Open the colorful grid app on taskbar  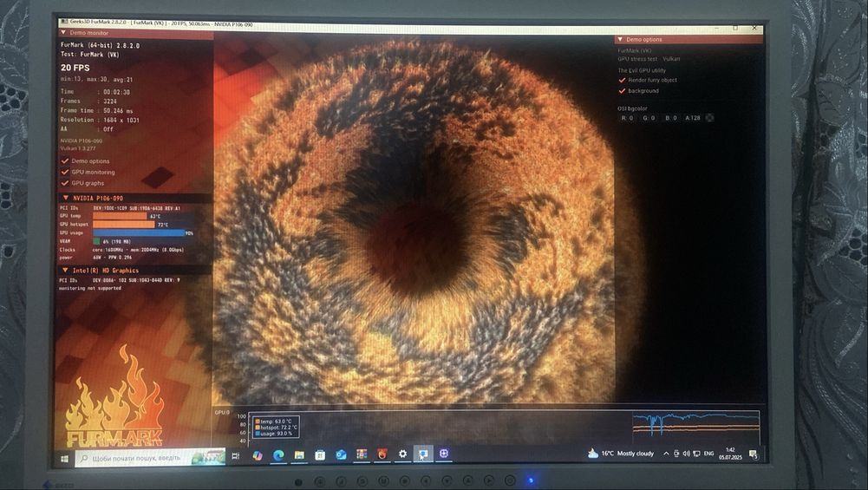(362, 454)
